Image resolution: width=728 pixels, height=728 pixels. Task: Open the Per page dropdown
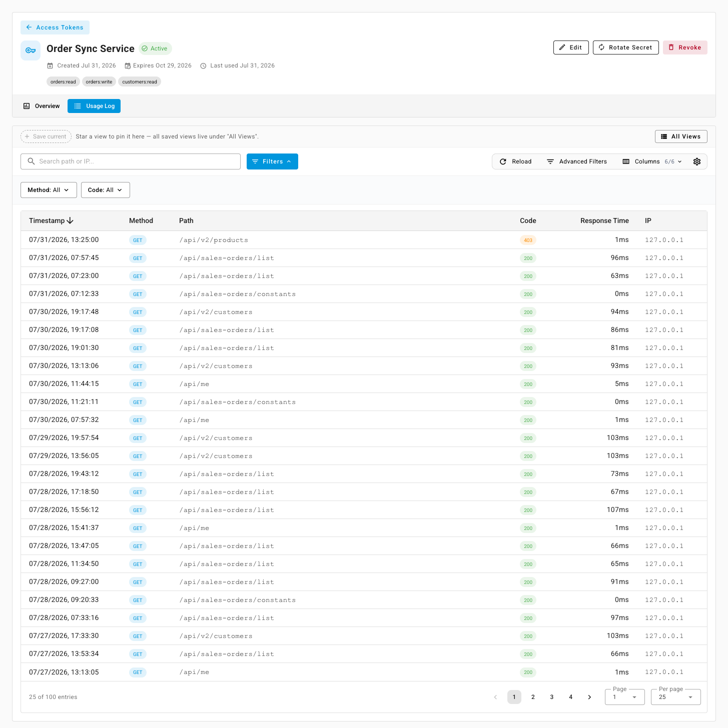(676, 697)
